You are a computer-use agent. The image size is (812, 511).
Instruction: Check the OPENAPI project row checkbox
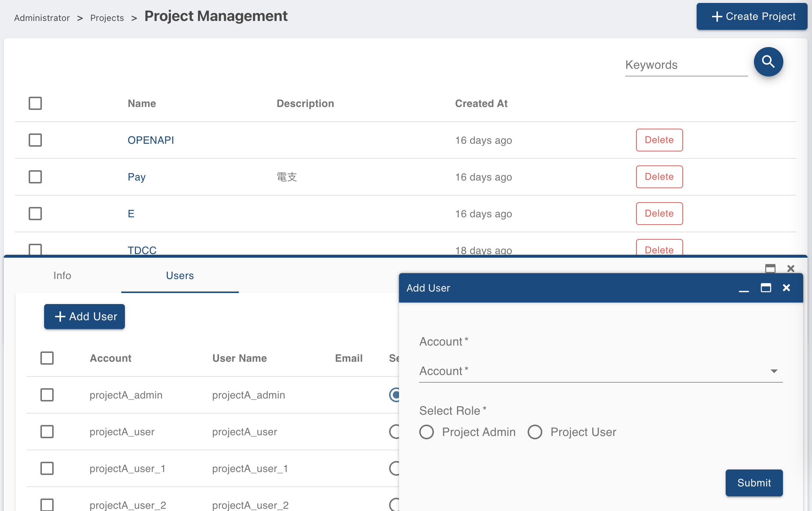pos(35,140)
